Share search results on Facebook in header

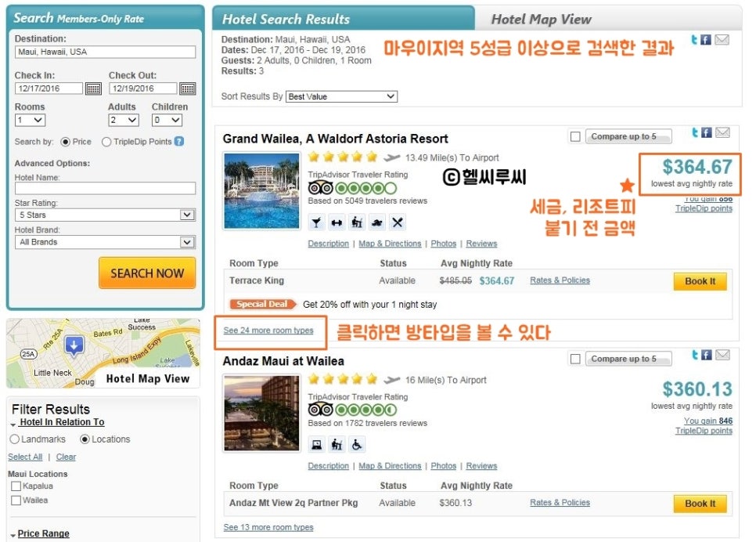(706, 40)
